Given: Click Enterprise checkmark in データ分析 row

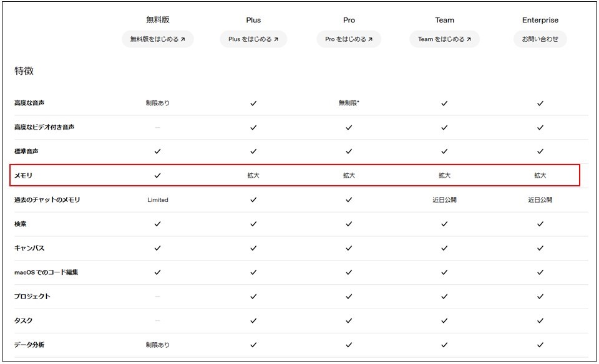Looking at the screenshot, I should [x=540, y=345].
